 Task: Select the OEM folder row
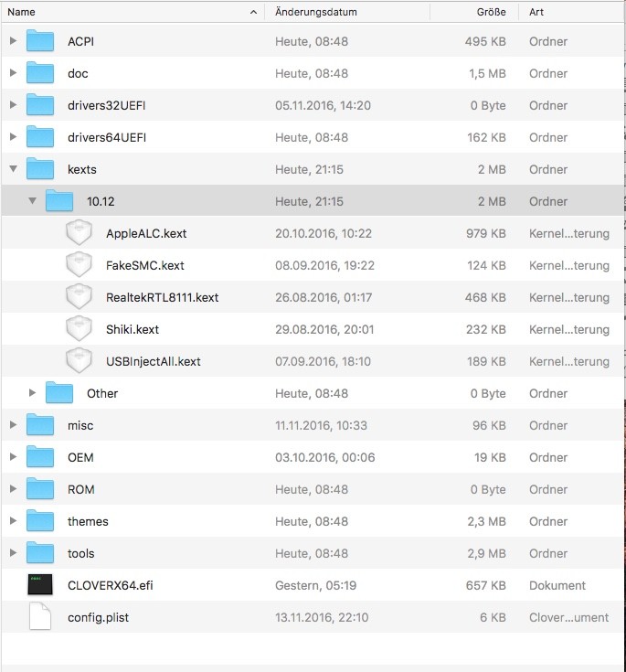pyautogui.click(x=311, y=458)
